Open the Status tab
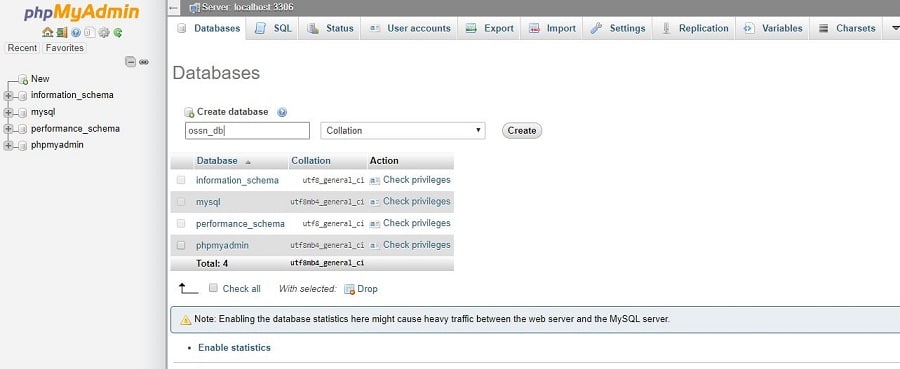Image resolution: width=900 pixels, height=369 pixels. 330,28
